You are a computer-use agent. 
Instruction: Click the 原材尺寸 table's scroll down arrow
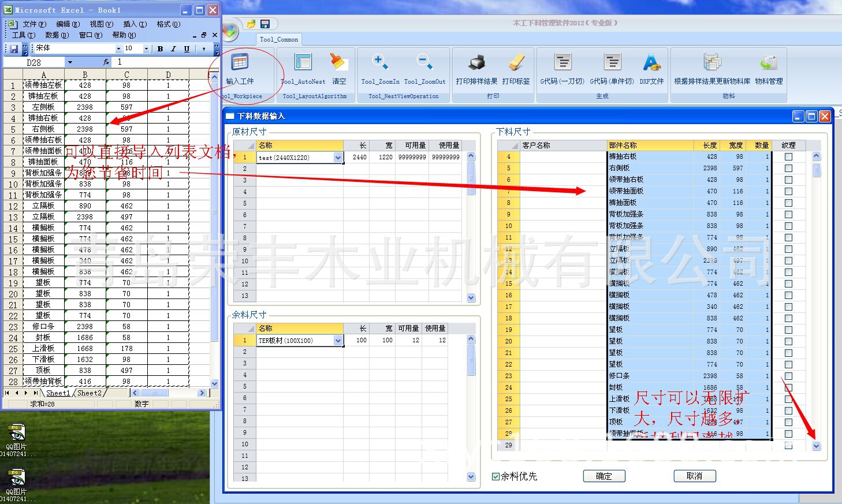point(471,298)
